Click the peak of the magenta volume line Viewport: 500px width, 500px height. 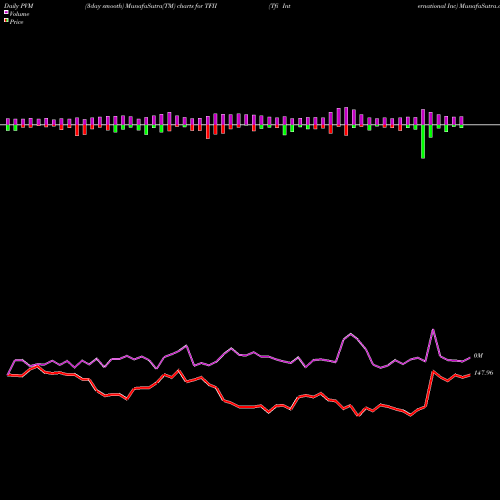(433, 330)
